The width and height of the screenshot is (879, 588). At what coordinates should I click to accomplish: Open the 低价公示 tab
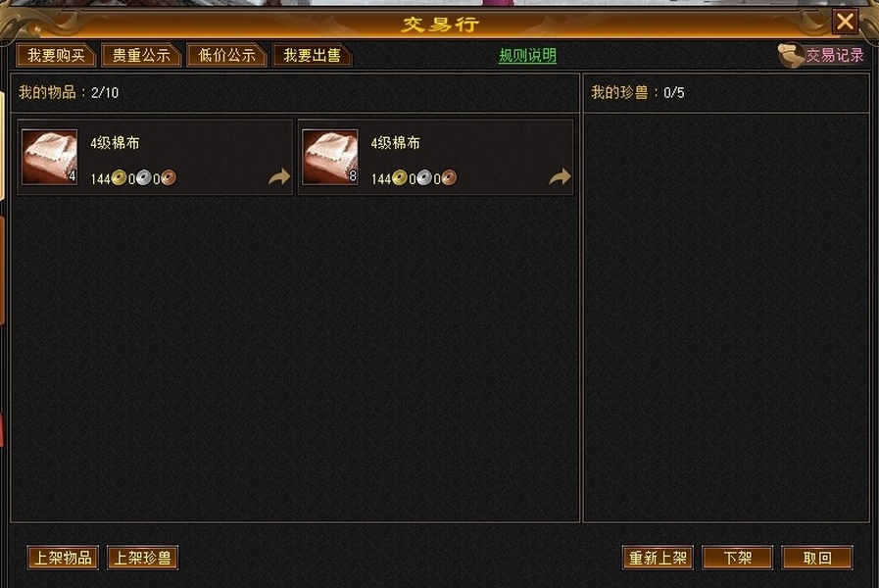[x=226, y=55]
